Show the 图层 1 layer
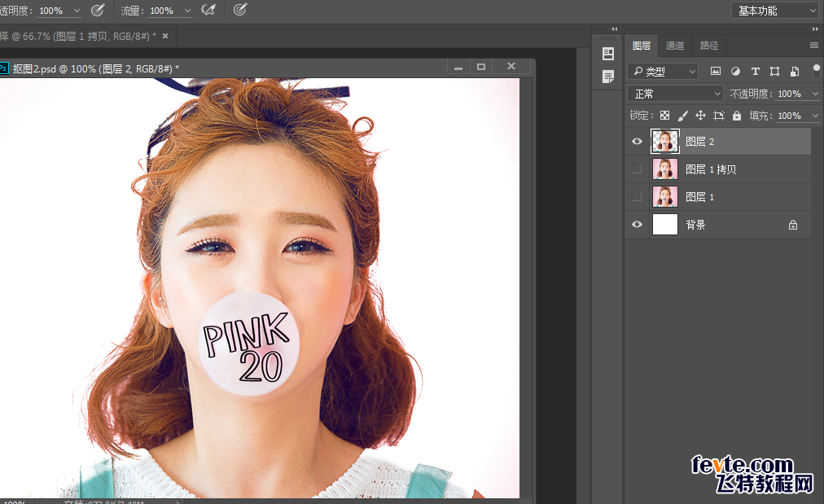The width and height of the screenshot is (824, 504). coord(637,196)
